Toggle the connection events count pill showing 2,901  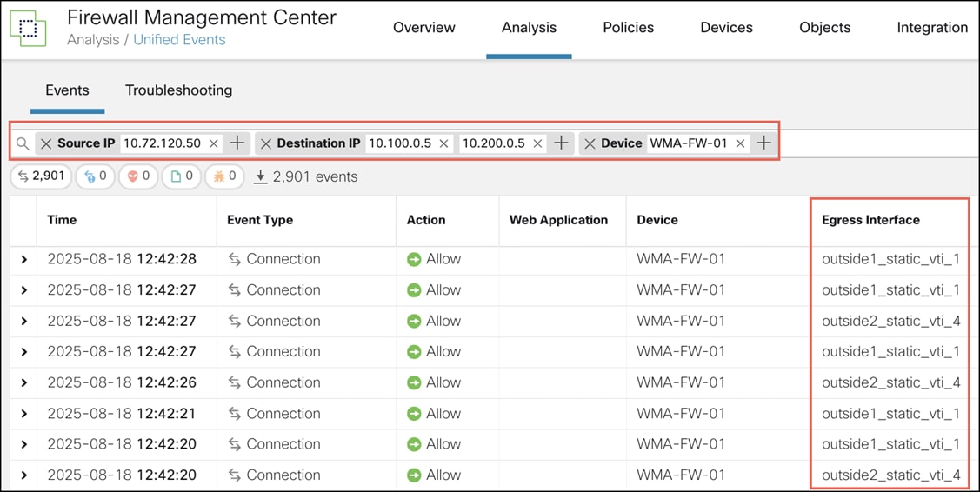(41, 176)
